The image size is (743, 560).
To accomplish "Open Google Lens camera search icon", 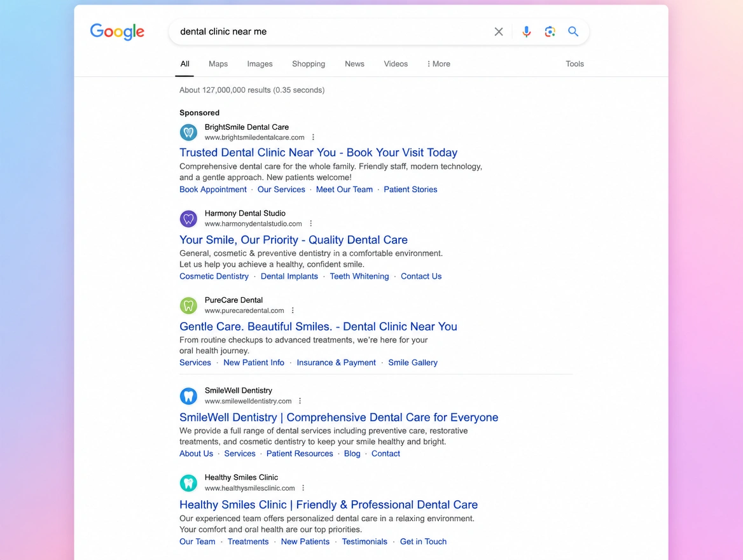I will point(550,32).
